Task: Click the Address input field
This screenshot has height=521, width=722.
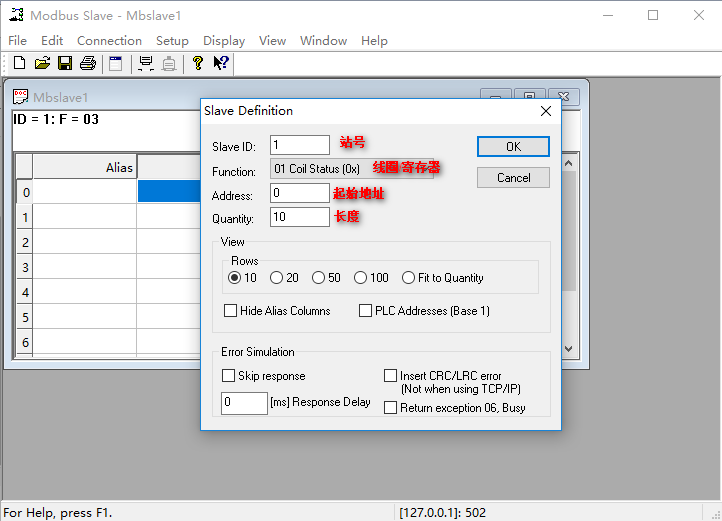Action: pyautogui.click(x=300, y=193)
